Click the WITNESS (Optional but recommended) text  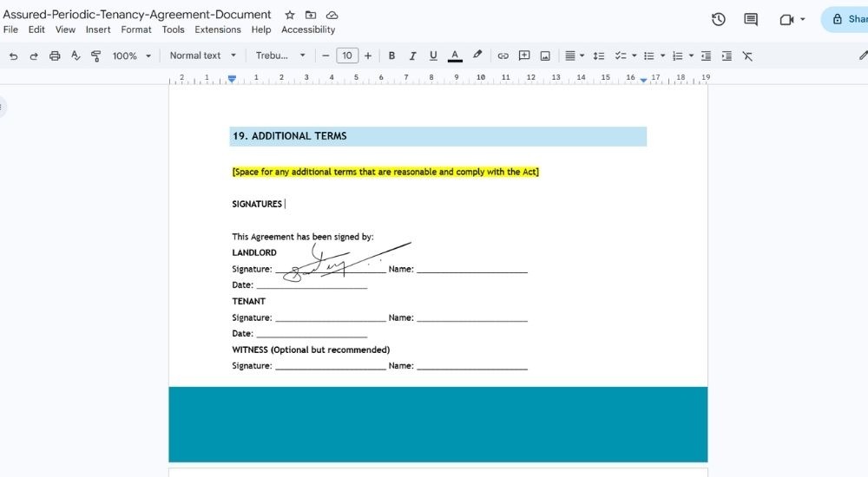[311, 350]
